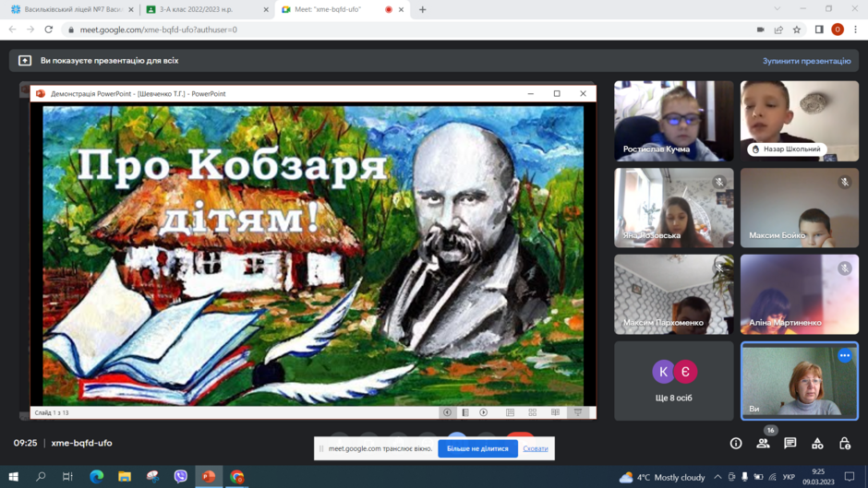
Task: Open clock showing 9:25 09.03.2023
Action: click(818, 477)
